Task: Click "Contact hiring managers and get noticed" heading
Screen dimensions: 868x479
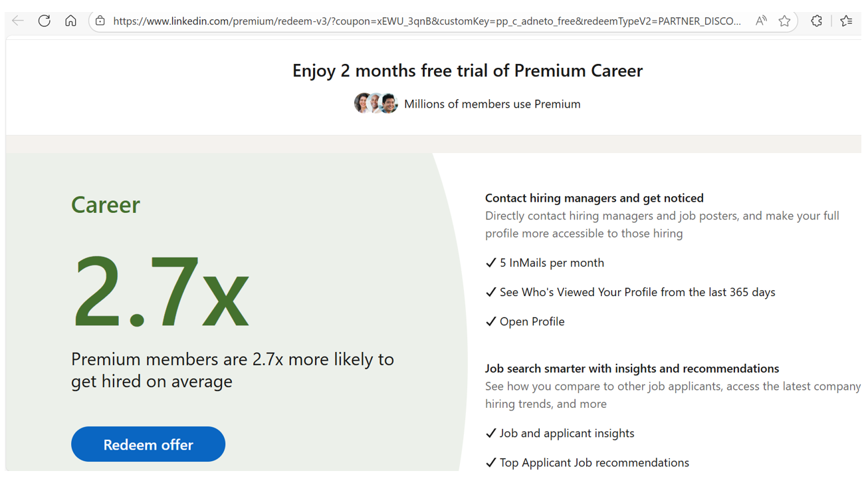Action: pyautogui.click(x=594, y=198)
